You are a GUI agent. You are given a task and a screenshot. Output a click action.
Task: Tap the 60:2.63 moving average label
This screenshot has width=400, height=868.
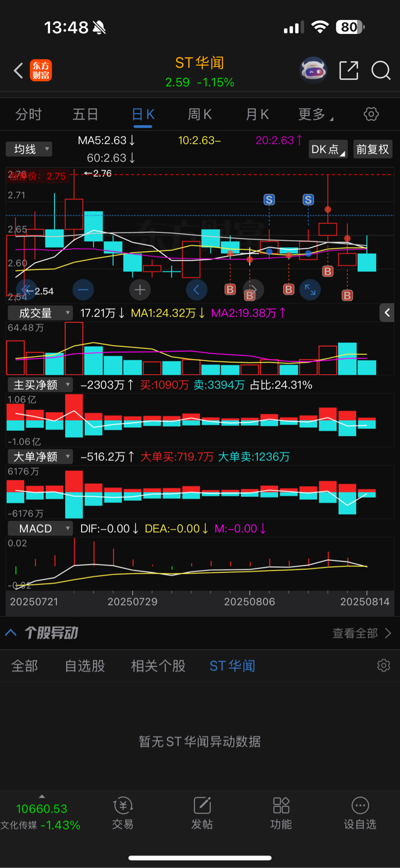(x=111, y=157)
